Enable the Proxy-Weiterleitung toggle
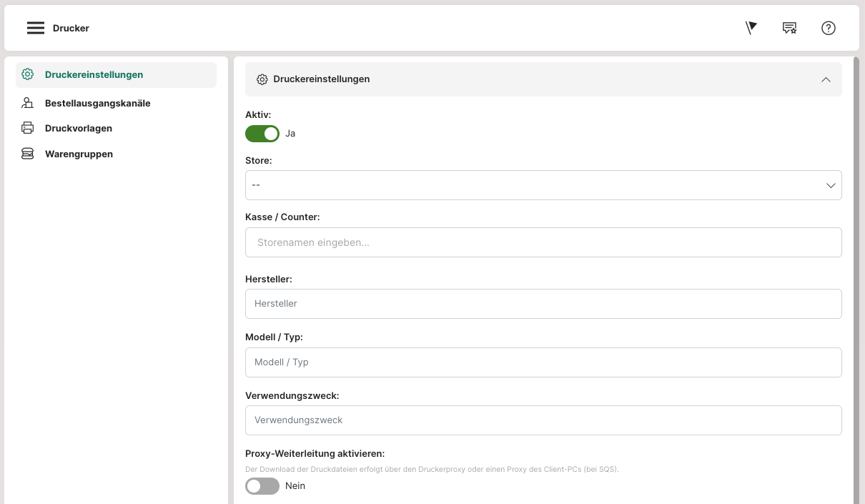Screen dimensions: 865x504 (262, 486)
